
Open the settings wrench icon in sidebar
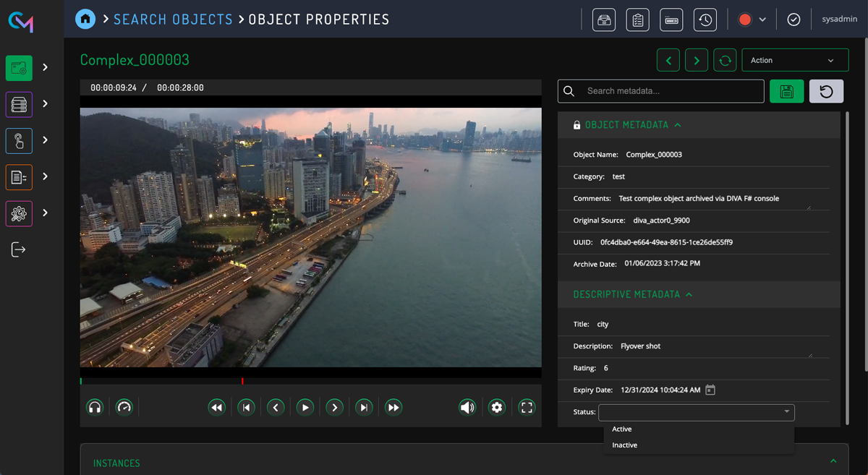coord(19,213)
